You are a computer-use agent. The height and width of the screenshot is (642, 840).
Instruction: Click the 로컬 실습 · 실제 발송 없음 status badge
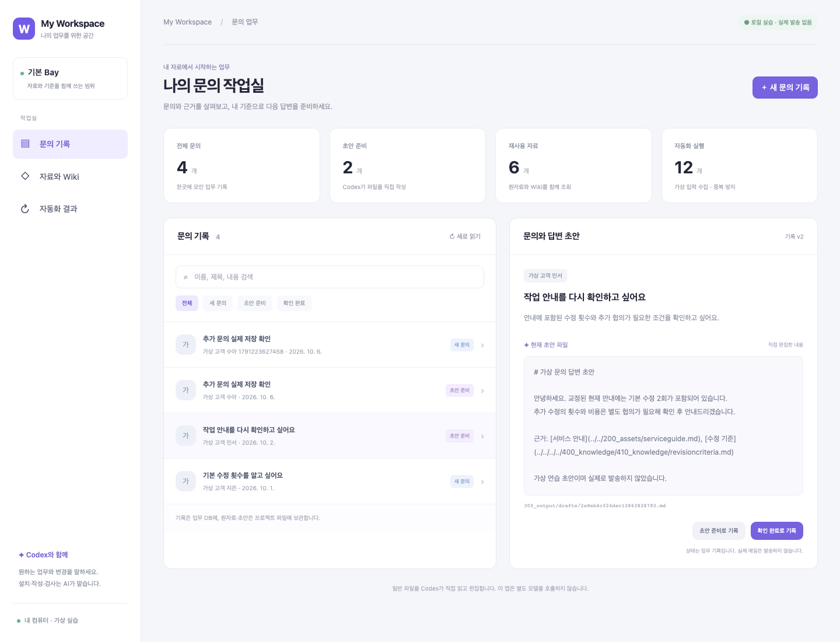click(x=778, y=22)
